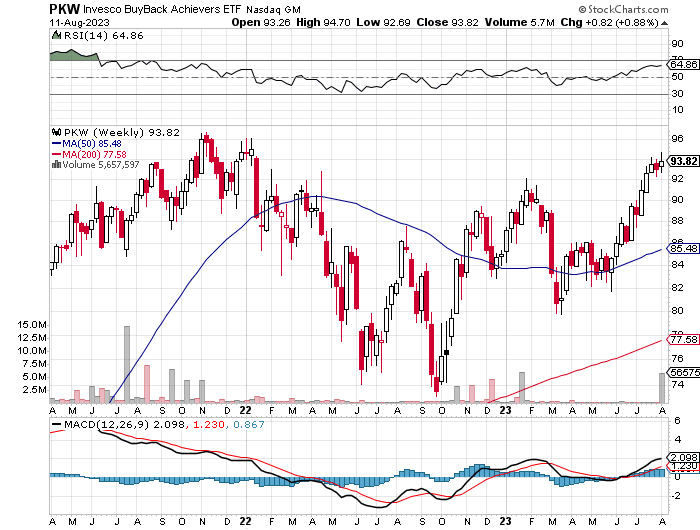Click the small up-triangle after Chg percentage

664,23
